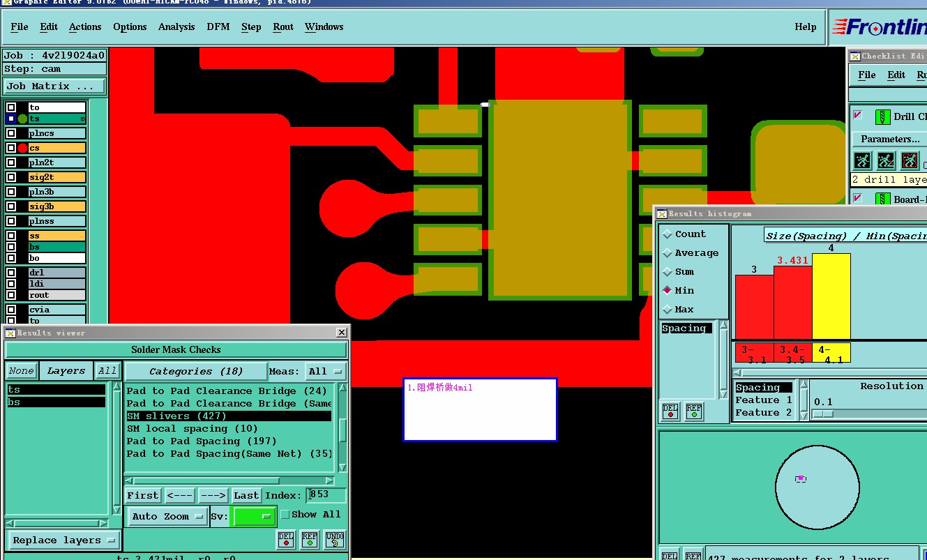
Task: Select the bs layer in Results viewer
Action: (x=56, y=402)
